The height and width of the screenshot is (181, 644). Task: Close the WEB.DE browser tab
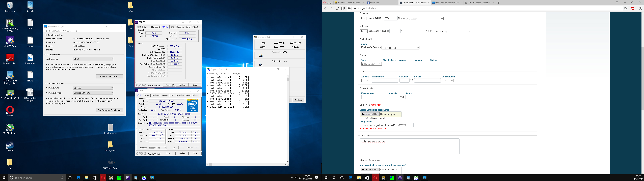point(363,3)
